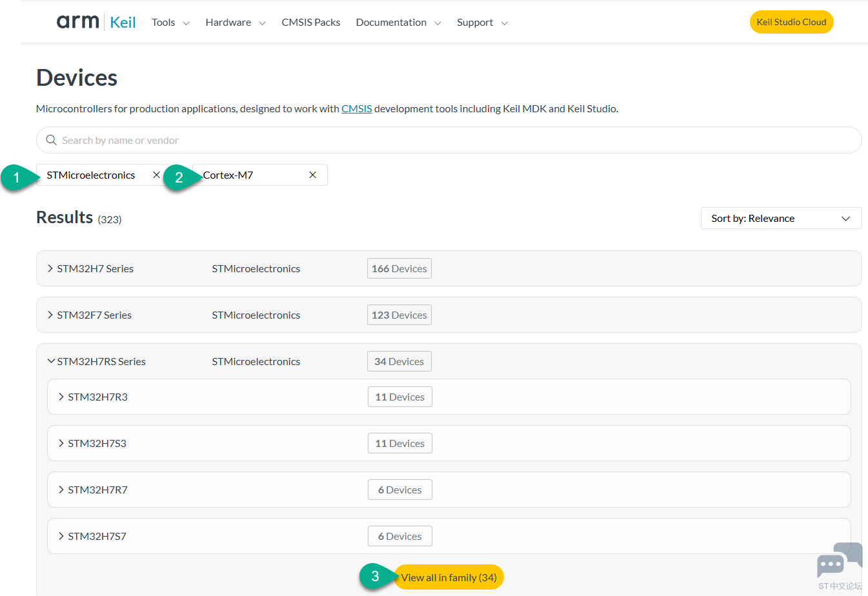
Task: Remove the Cortex-M7 filter chip
Action: pos(312,175)
